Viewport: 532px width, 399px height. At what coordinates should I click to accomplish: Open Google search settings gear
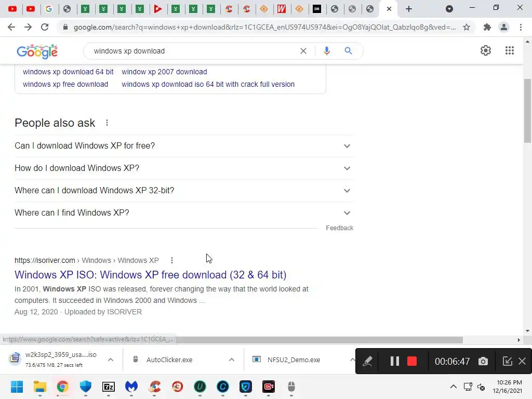(486, 50)
